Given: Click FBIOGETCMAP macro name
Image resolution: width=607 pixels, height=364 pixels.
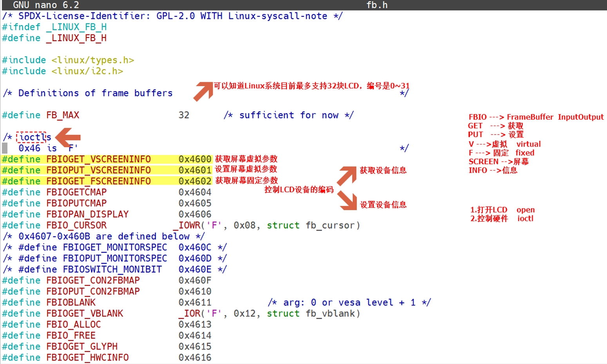Looking at the screenshot, I should [76, 192].
